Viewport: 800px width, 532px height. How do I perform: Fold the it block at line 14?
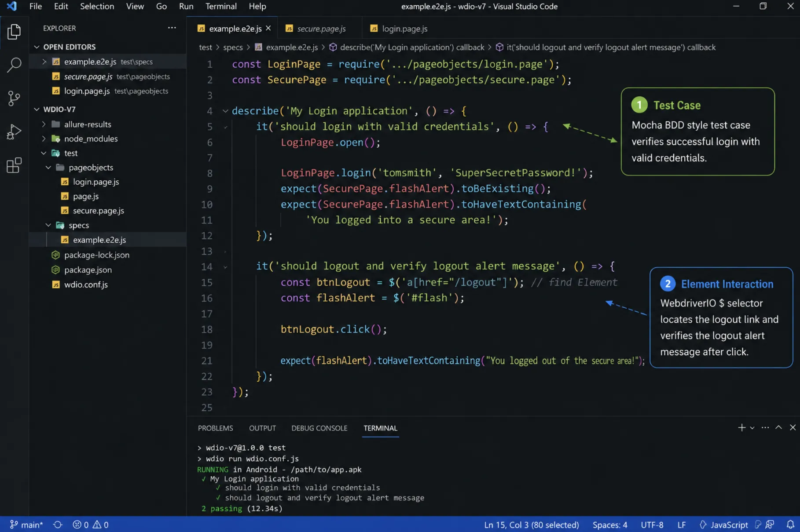[225, 266]
